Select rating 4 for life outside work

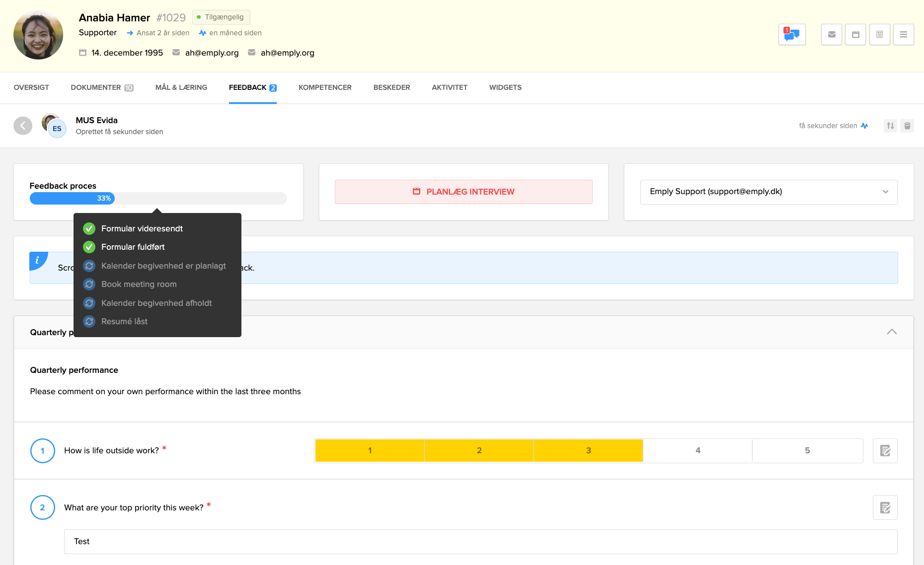[697, 451]
